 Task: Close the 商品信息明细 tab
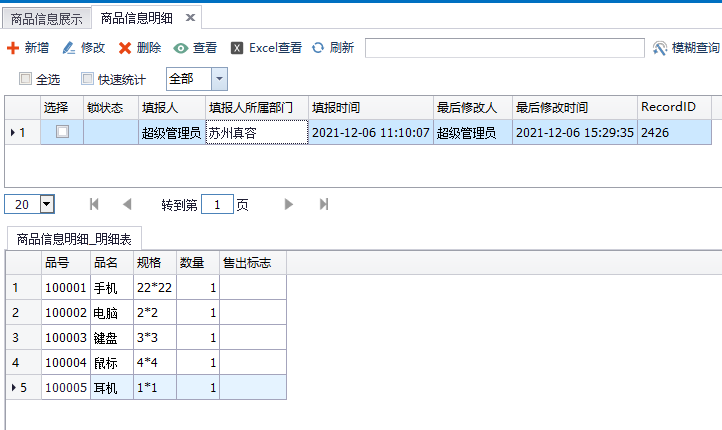190,17
